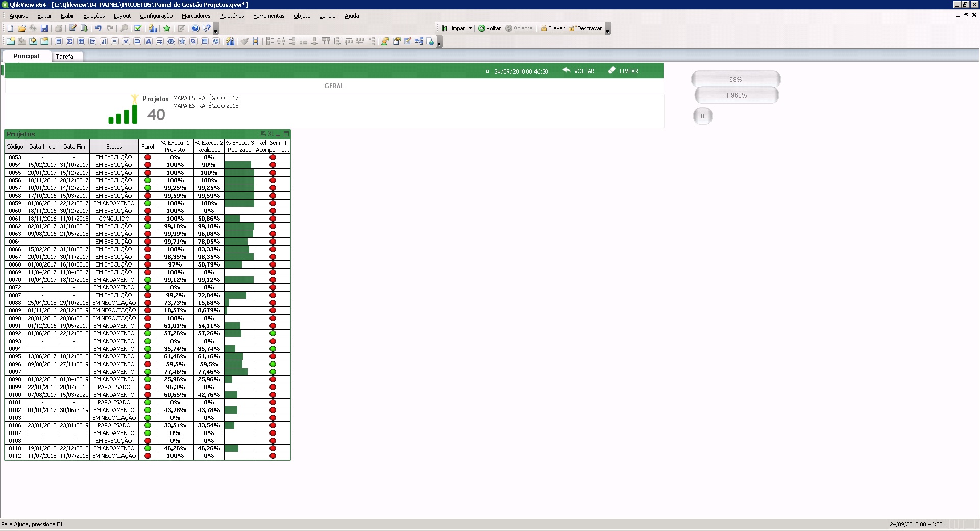Viewport: 980px width, 531px height.
Task: Create a Bookmark Object star icon
Action: pyautogui.click(x=182, y=41)
